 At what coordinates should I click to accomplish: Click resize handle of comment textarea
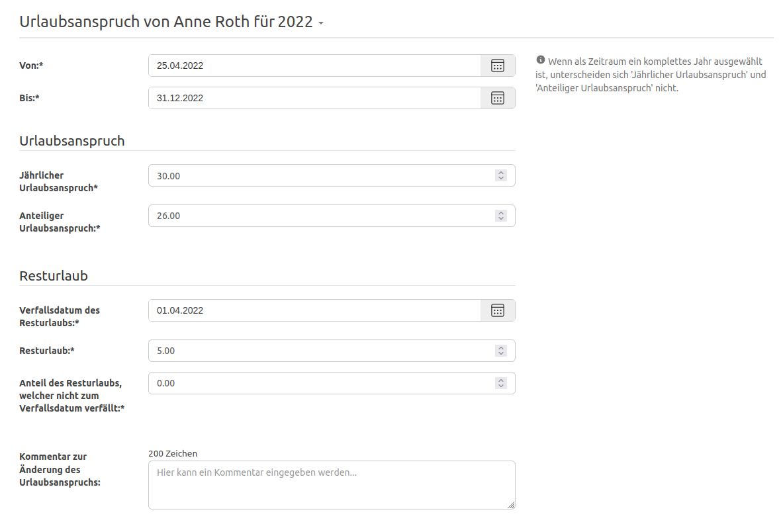(511, 505)
